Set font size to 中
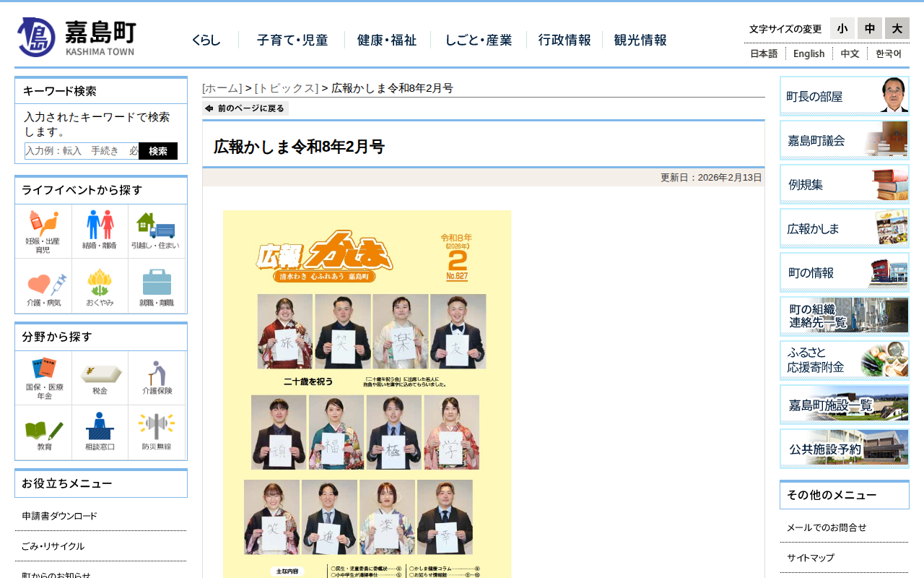Viewport: 924px width, 578px height. click(870, 28)
